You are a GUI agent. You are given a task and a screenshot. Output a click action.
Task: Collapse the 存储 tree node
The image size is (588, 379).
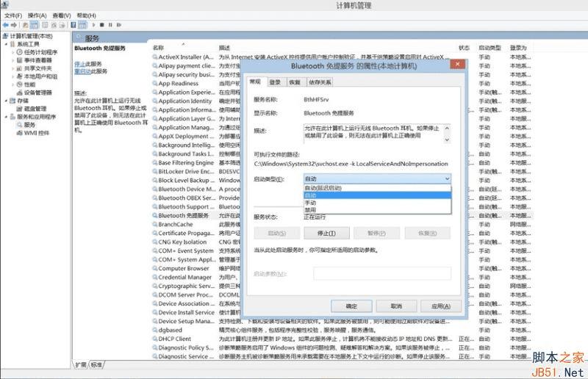pos(7,101)
